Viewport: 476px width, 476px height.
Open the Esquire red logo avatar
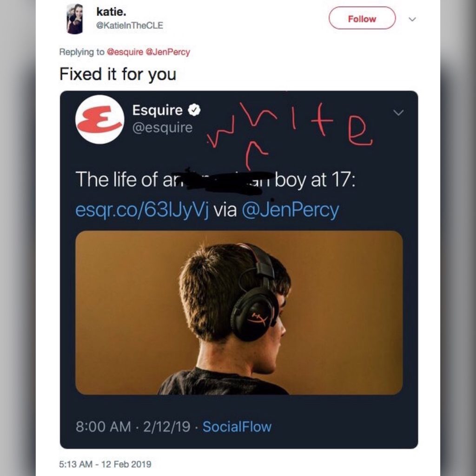pyautogui.click(x=99, y=119)
